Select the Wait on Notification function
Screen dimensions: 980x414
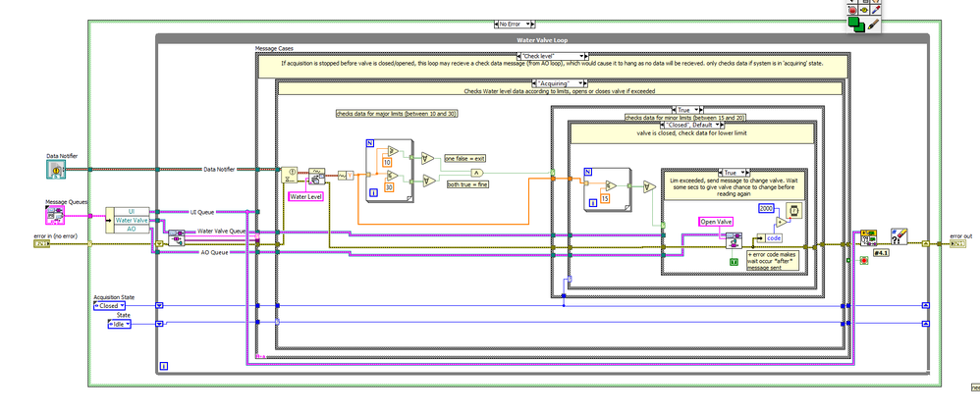pyautogui.click(x=290, y=176)
